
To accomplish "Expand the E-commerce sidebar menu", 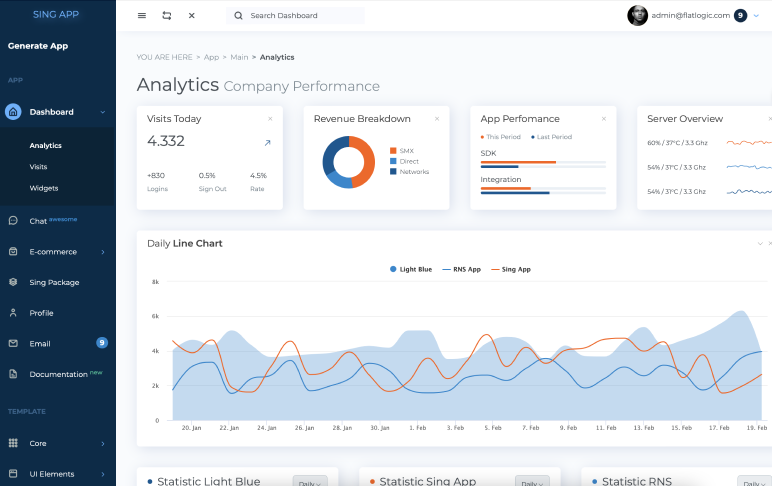I will pyautogui.click(x=102, y=252).
